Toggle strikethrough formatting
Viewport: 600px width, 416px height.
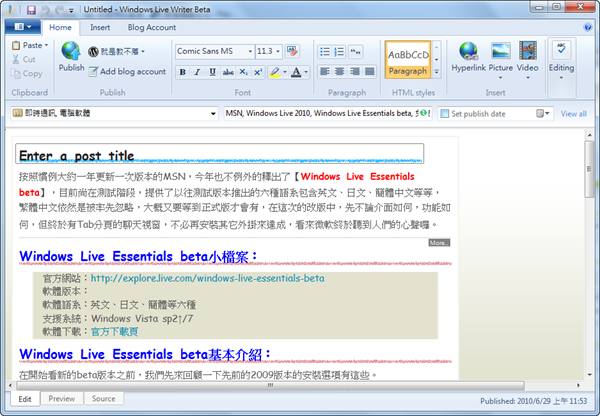point(228,72)
